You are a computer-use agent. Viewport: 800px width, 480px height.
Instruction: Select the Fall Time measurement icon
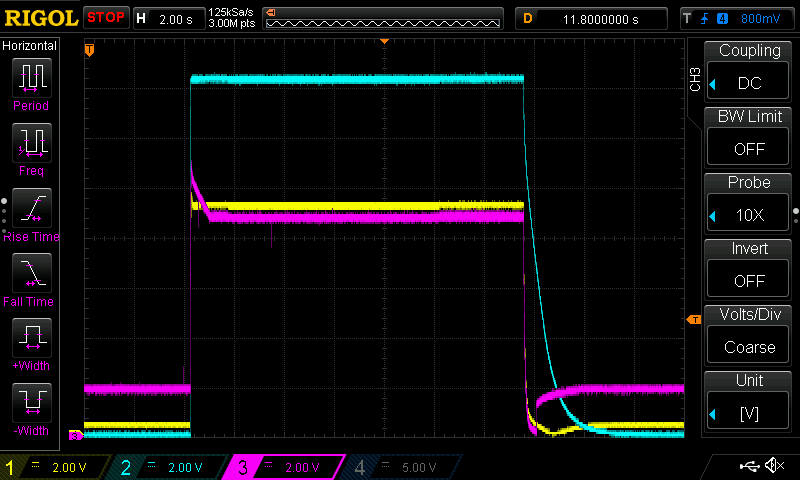pos(32,273)
